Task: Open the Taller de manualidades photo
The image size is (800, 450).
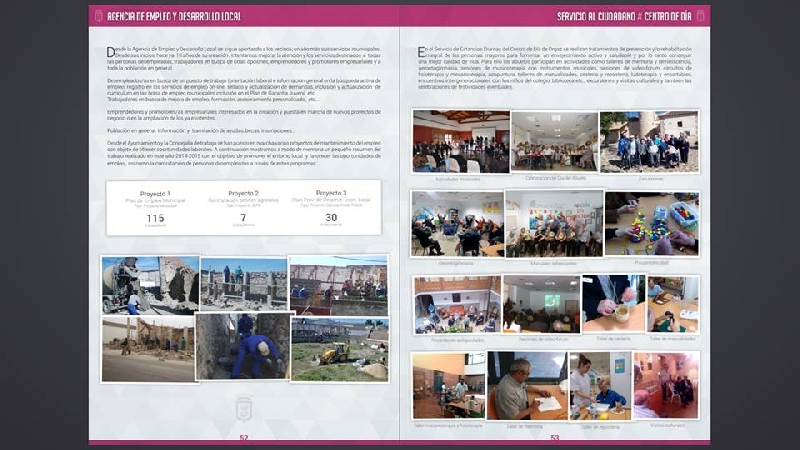Action: (673, 305)
